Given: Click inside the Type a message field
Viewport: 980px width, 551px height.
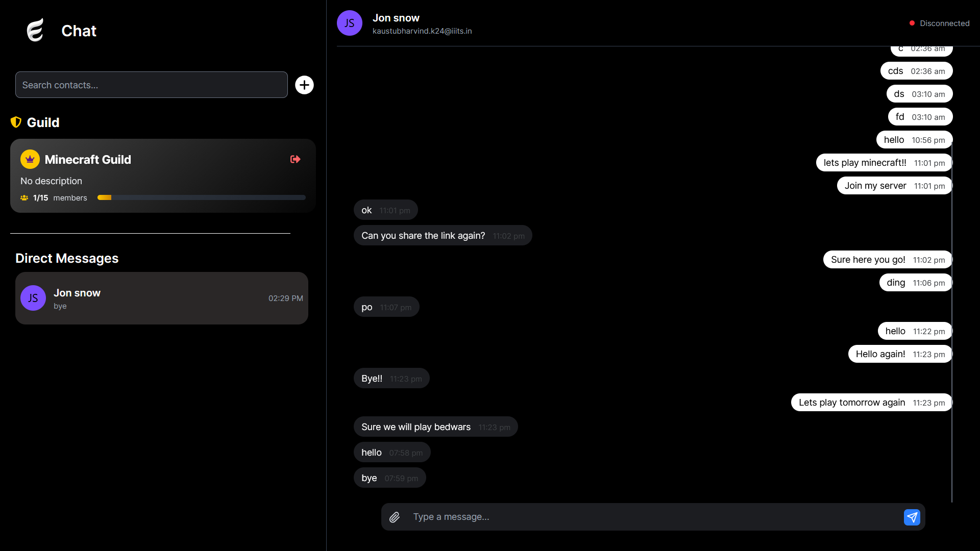Looking at the screenshot, I should pyautogui.click(x=561, y=517).
